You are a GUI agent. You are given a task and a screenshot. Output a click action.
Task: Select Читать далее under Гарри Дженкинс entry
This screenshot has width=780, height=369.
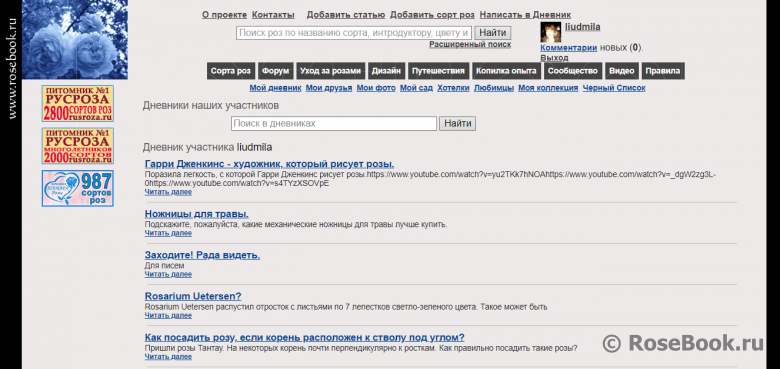pos(168,192)
